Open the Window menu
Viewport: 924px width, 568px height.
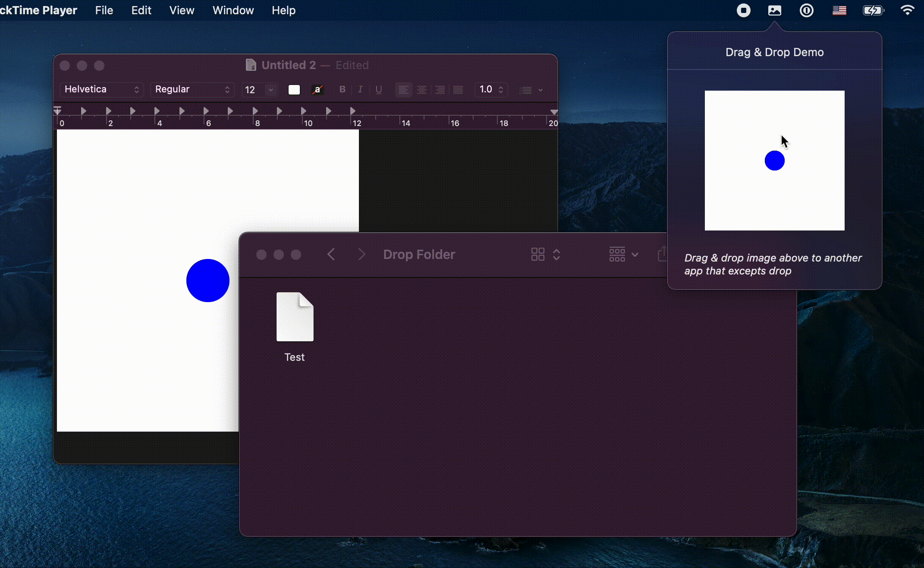[233, 10]
